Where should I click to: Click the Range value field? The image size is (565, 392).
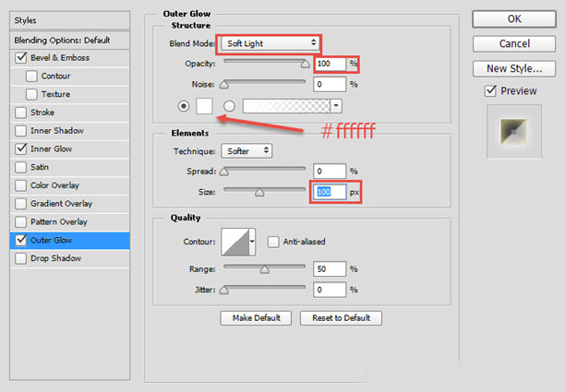(x=330, y=269)
